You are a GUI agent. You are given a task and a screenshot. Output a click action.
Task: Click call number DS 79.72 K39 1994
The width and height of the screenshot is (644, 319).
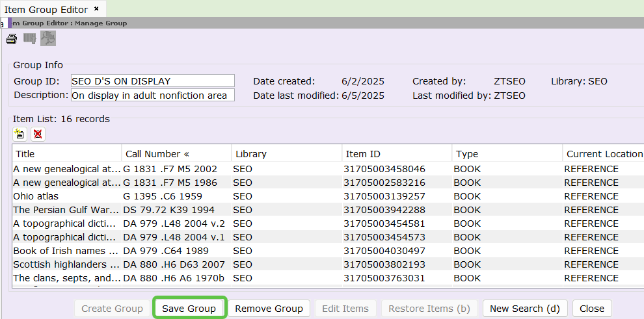tap(168, 210)
